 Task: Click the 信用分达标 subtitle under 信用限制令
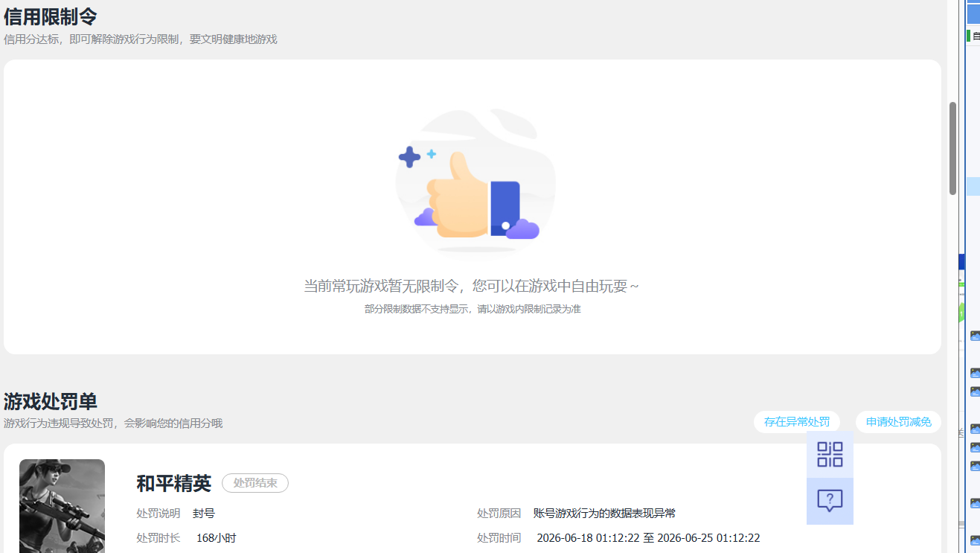141,39
